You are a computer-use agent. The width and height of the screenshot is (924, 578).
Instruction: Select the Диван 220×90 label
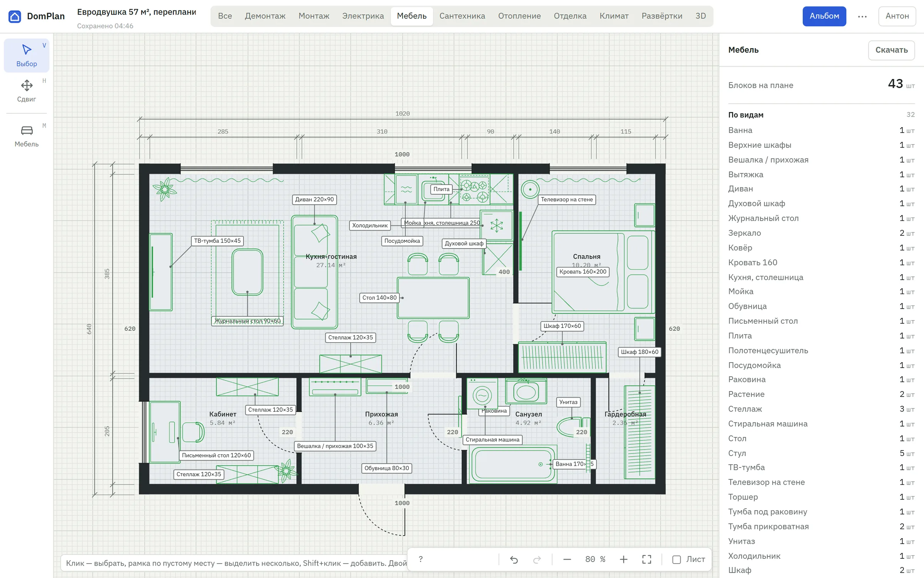click(314, 200)
